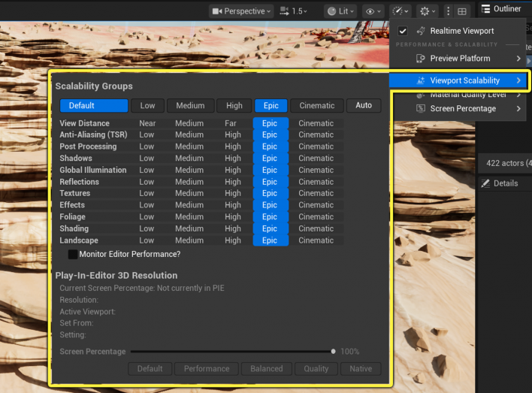
Task: Click the Details pencil icon
Action: [485, 183]
